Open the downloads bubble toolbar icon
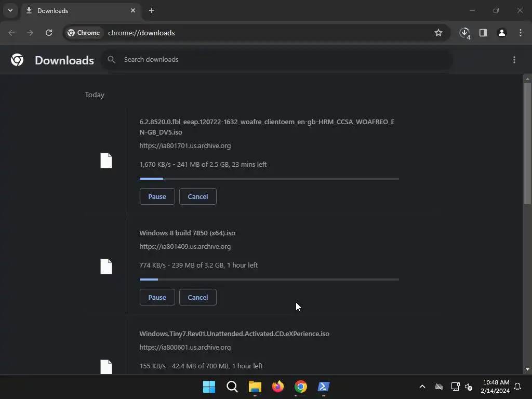This screenshot has width=532, height=399. pyautogui.click(x=464, y=33)
